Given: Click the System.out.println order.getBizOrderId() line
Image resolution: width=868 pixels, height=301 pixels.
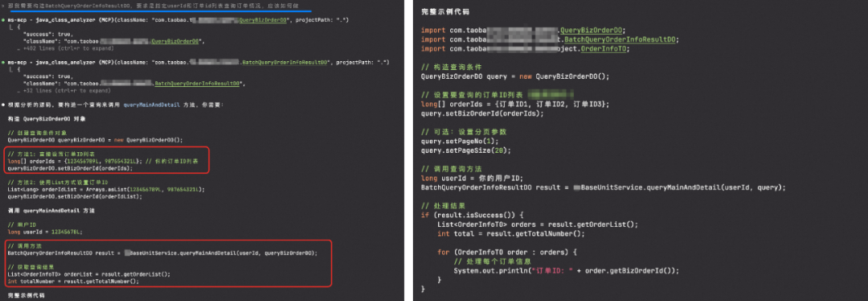Looking at the screenshot, I should pos(566,270).
